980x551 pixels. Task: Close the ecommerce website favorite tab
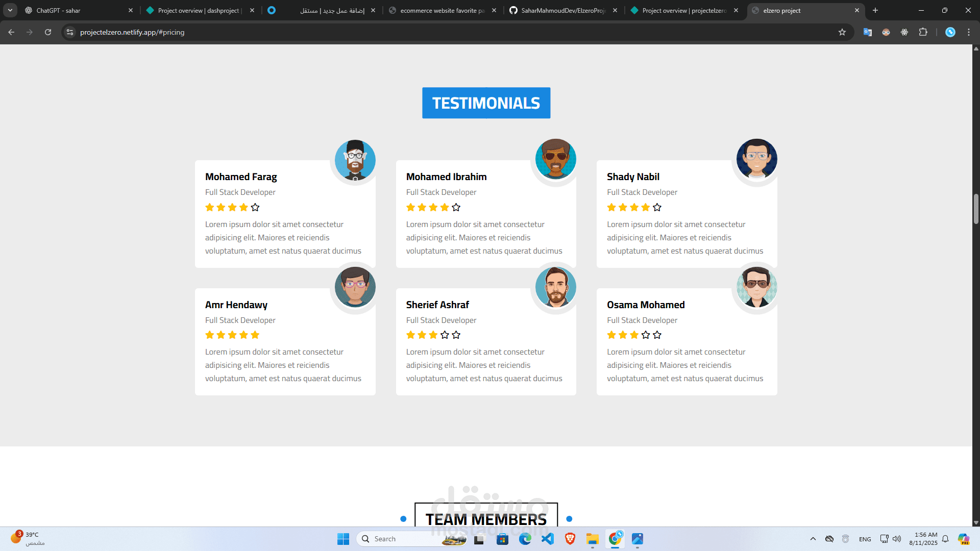(494, 10)
